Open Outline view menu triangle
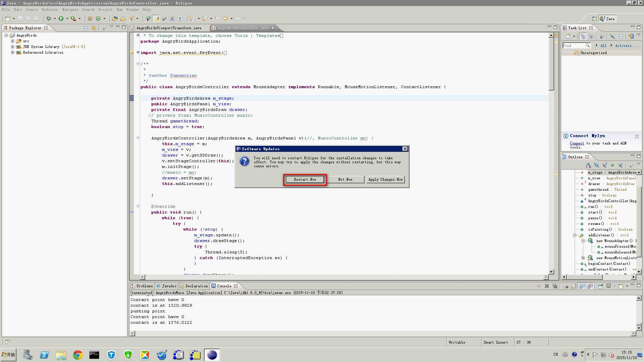This screenshot has height=362, width=644. click(x=639, y=164)
